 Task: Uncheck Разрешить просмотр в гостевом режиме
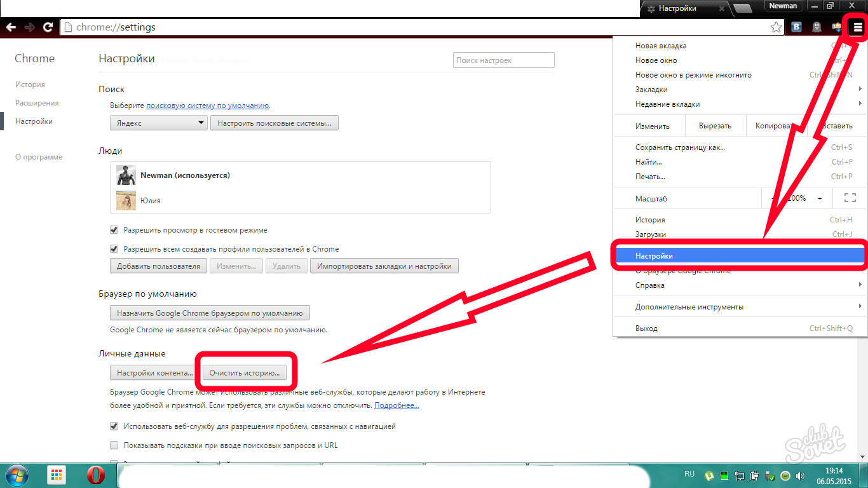(x=114, y=230)
